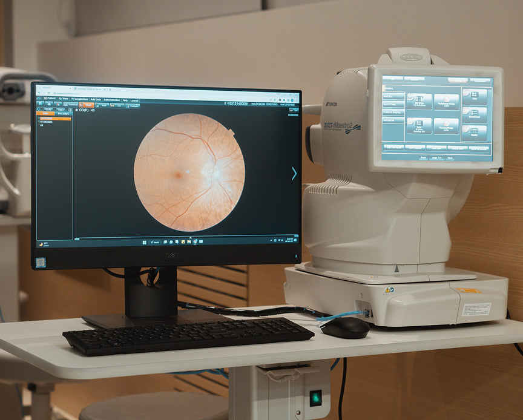Click the Compare view button
Screen dimensions: 523x420
[132, 106]
